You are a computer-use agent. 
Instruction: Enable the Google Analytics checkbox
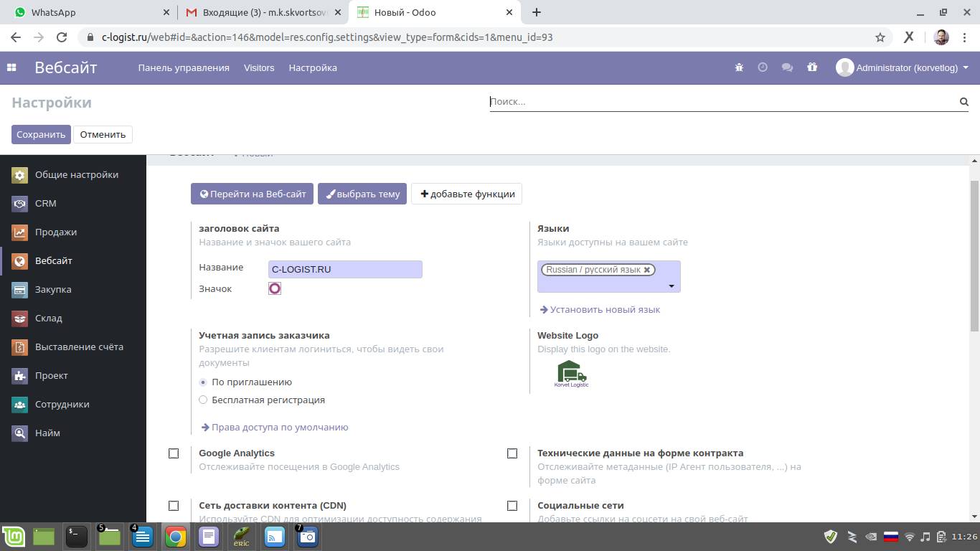(x=174, y=453)
